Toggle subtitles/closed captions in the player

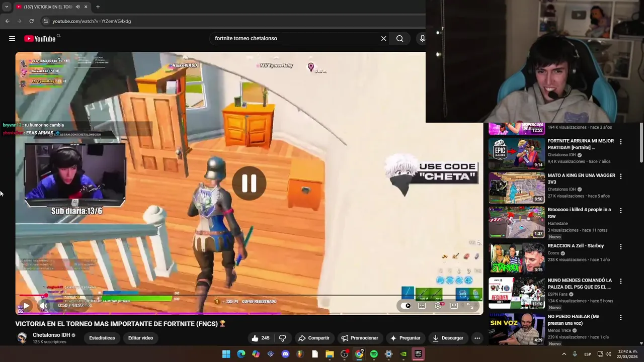click(x=422, y=306)
